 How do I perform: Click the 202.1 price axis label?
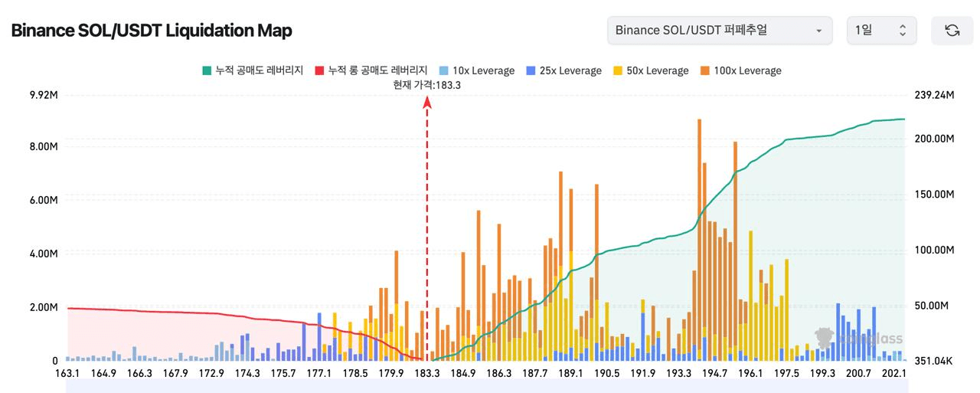coord(894,374)
